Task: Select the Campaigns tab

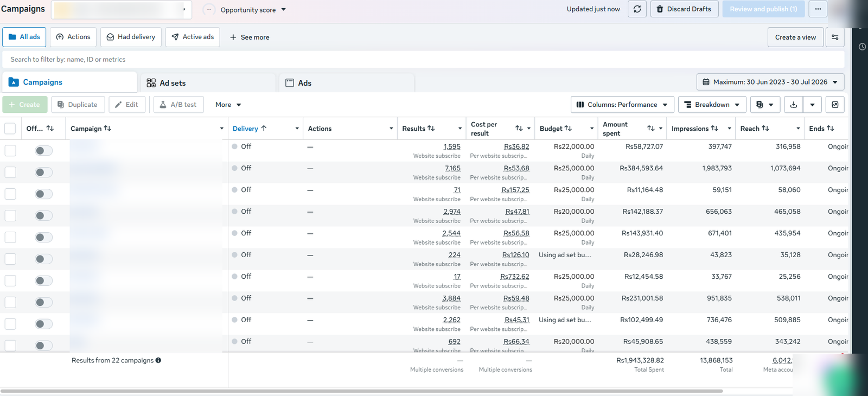Action: click(69, 82)
